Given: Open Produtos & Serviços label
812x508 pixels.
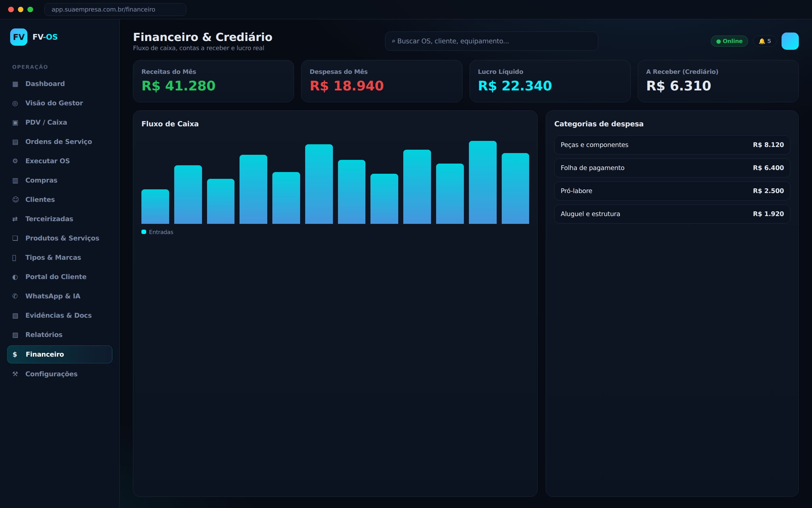Looking at the screenshot, I should pyautogui.click(x=62, y=238).
